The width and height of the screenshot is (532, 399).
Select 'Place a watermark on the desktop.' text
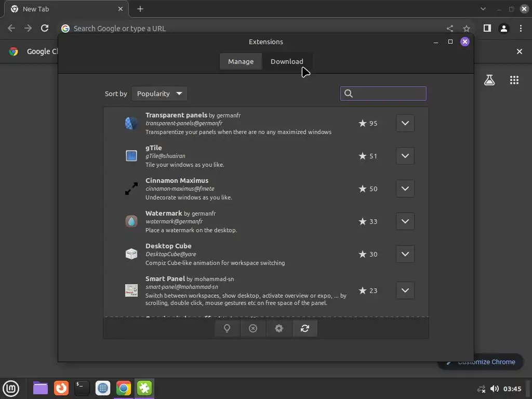pos(191,230)
